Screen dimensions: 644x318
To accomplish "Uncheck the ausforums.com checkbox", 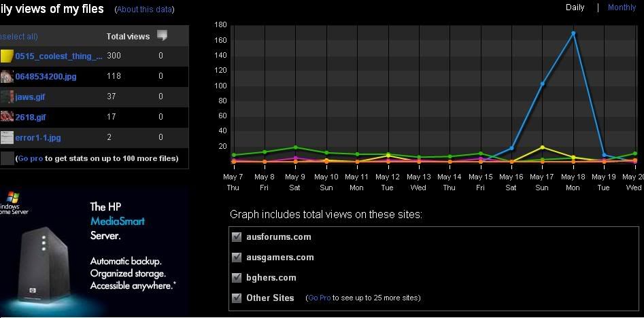I will point(237,237).
